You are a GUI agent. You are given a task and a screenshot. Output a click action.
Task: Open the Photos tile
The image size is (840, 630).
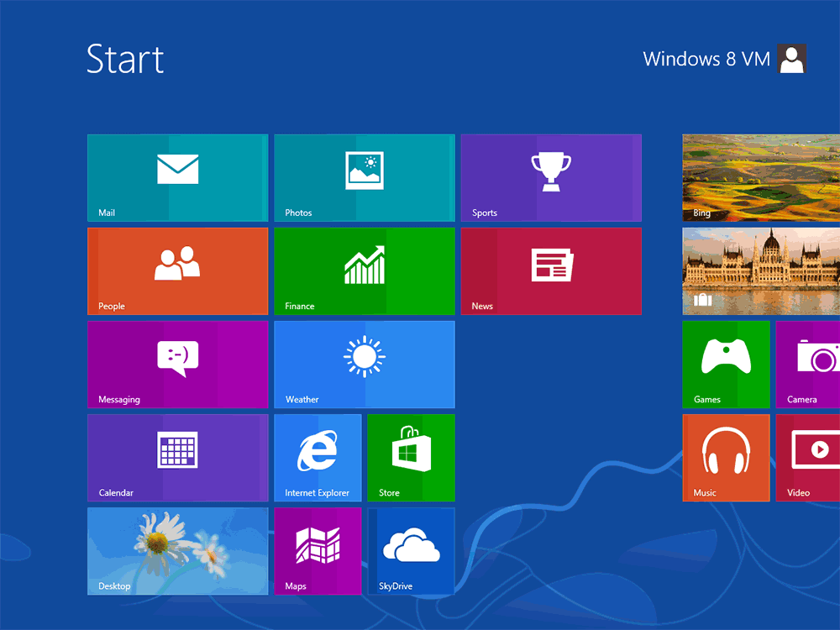pos(365,178)
